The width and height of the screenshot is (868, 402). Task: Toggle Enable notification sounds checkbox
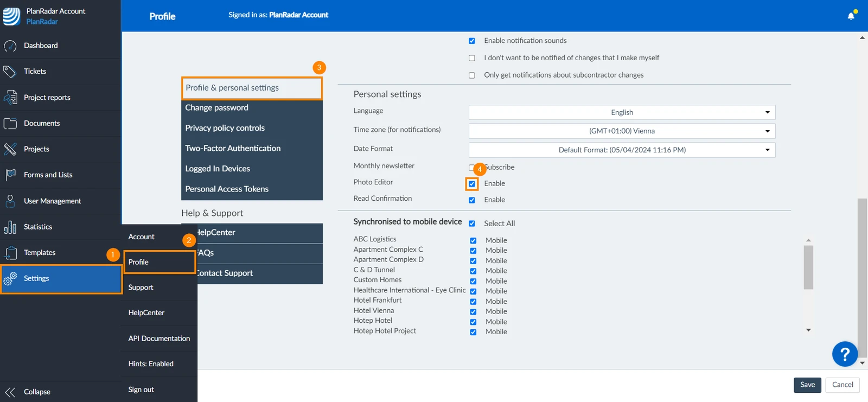(472, 41)
